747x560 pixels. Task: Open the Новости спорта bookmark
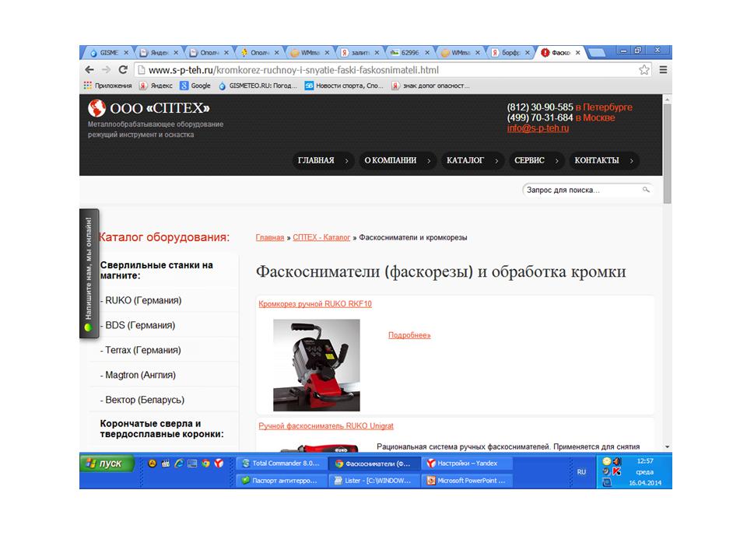pyautogui.click(x=344, y=86)
